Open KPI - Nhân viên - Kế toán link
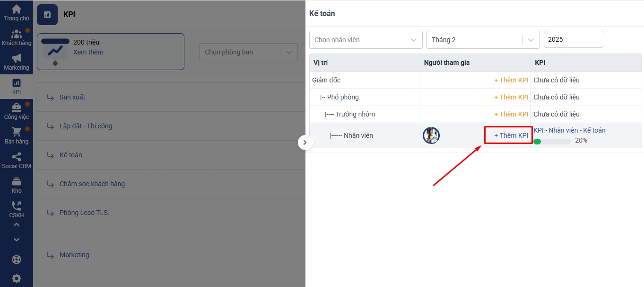The image size is (644, 287). point(569,130)
